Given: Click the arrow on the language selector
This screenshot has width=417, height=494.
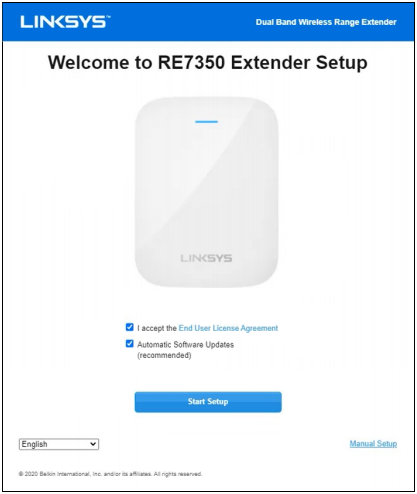Looking at the screenshot, I should pos(93,444).
